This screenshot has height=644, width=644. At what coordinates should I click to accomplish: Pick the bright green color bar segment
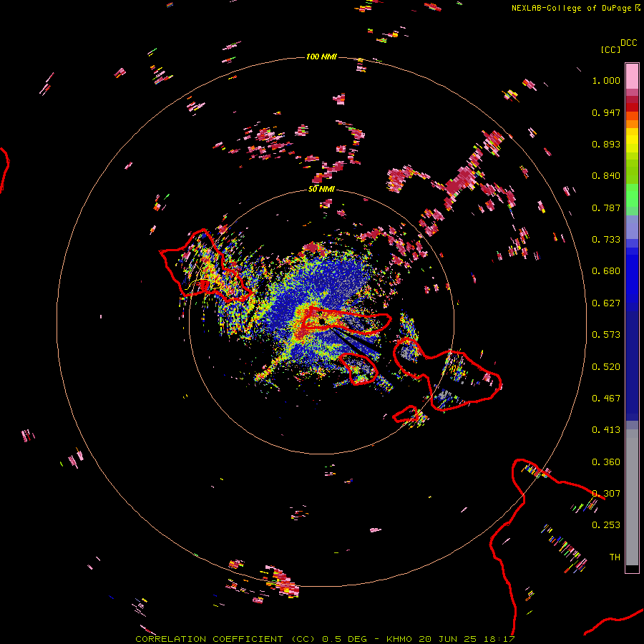[x=632, y=195]
